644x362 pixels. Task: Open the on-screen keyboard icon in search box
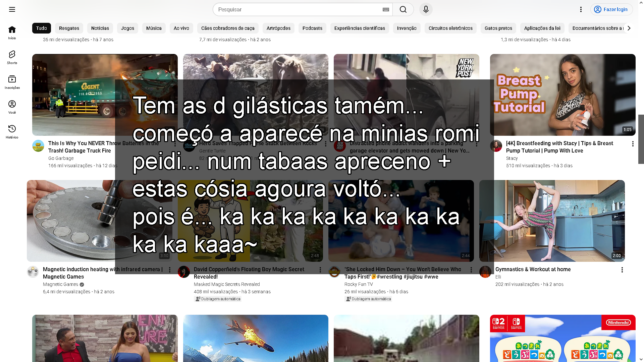pos(386,9)
